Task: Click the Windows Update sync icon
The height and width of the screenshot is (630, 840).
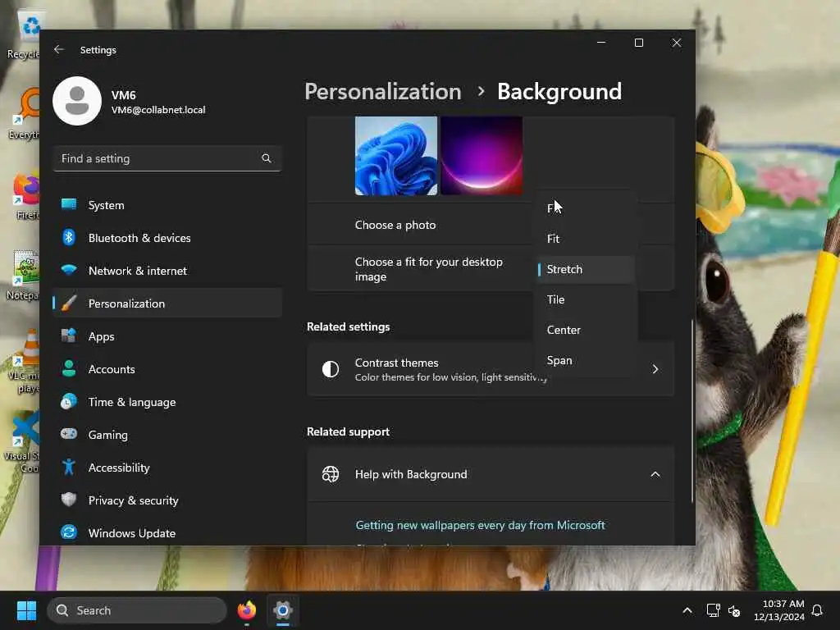Action: 69,532
